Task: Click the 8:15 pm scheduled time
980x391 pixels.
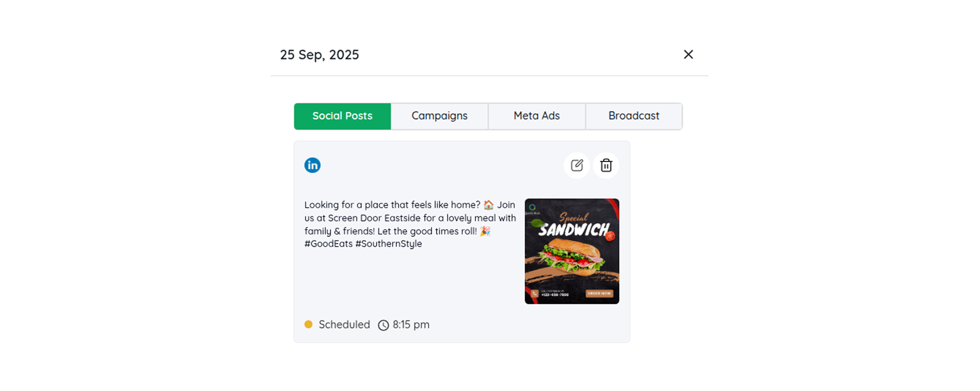Action: click(x=411, y=325)
